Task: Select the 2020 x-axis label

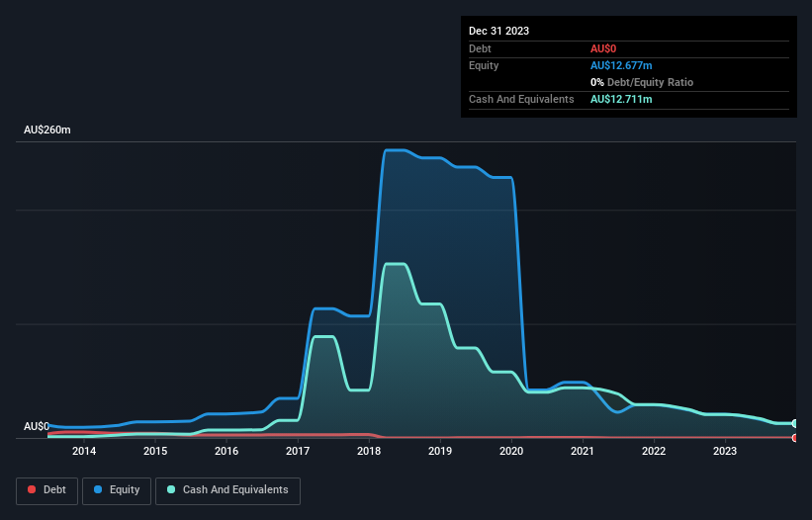Action: pyautogui.click(x=511, y=451)
